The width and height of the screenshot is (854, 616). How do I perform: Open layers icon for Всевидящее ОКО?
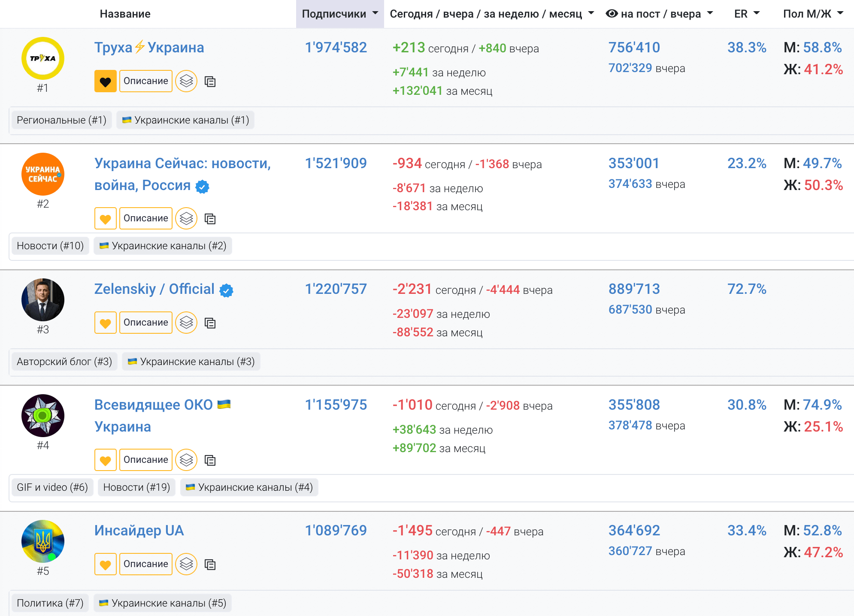pos(186,460)
